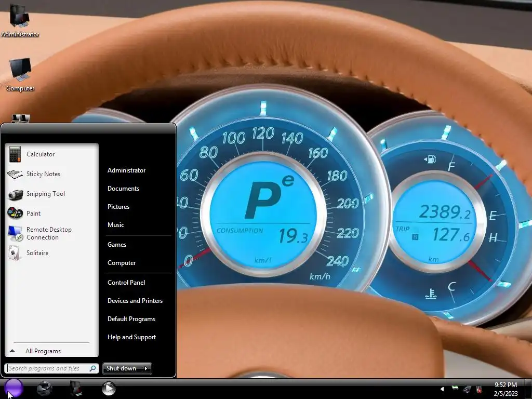Open Games from the Start menu
The image size is (532, 399).
[x=117, y=245]
